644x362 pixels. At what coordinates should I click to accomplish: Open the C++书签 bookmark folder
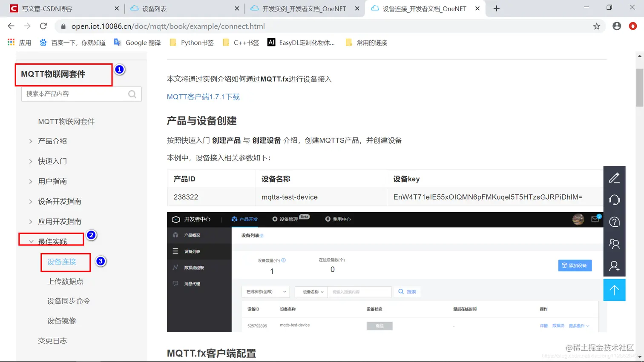241,43
